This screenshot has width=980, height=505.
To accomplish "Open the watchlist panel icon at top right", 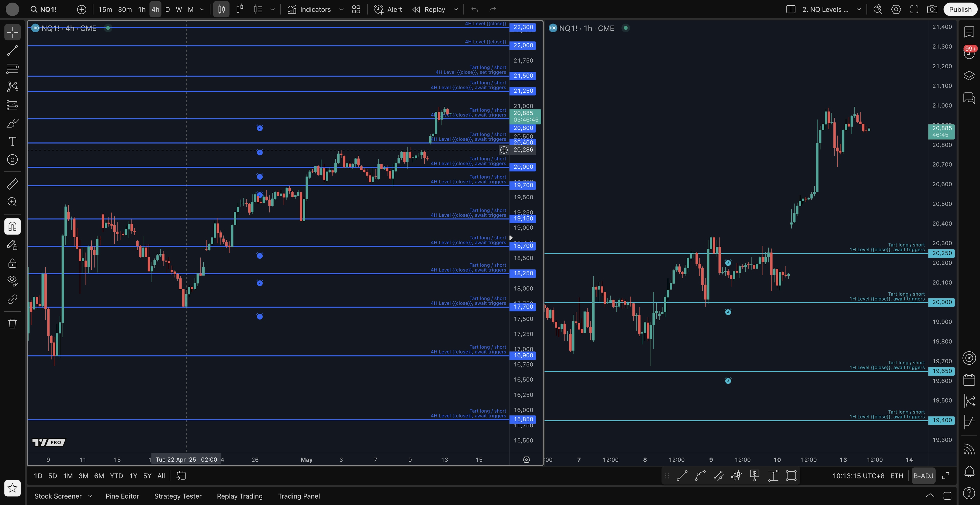I will 969,32.
